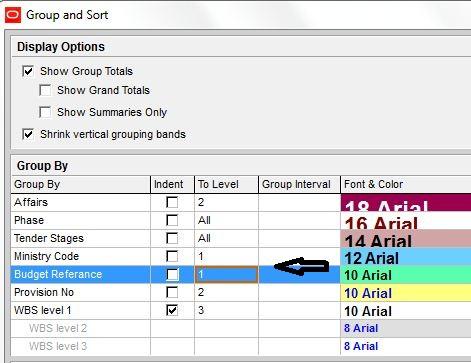Select the Budget Referance group by row
Screen dimensions: 471x363
[x=81, y=274]
